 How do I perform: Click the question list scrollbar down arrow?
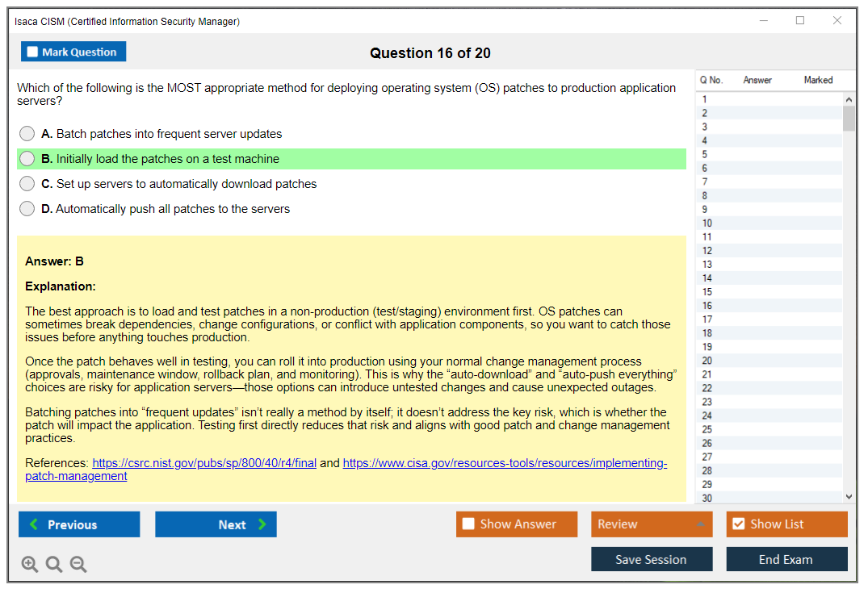pos(849,496)
